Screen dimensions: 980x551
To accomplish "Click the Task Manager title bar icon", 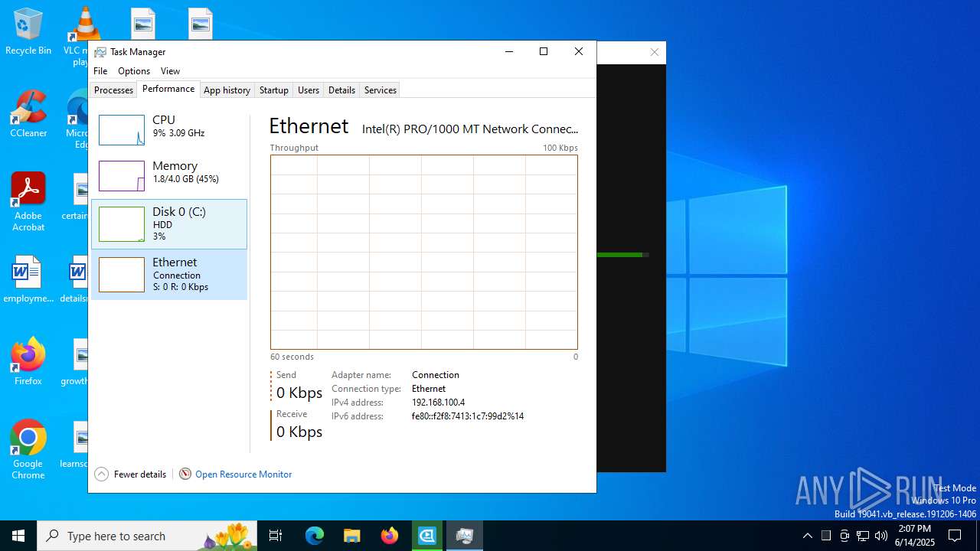I will click(x=100, y=52).
